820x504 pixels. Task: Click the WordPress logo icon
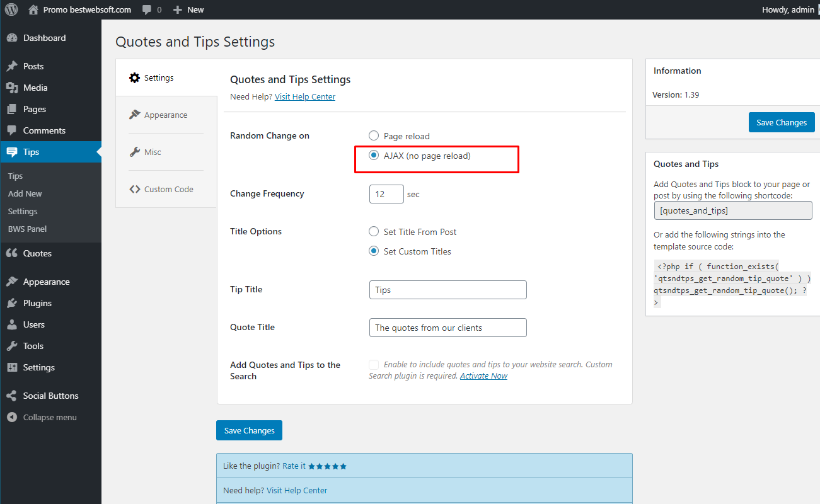point(11,9)
